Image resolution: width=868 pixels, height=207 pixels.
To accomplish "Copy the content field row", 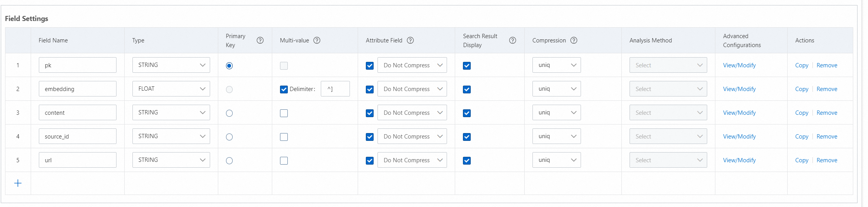I will [x=802, y=113].
